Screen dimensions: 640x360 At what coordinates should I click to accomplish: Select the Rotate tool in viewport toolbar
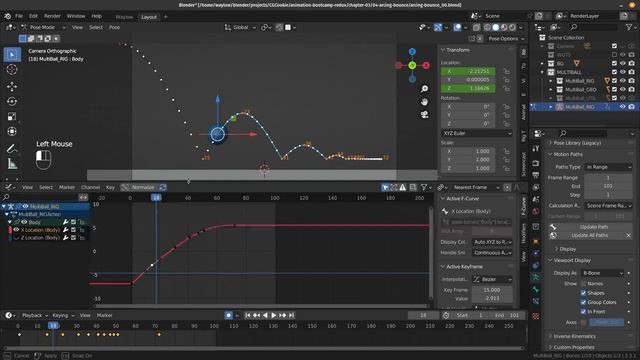tap(12, 101)
